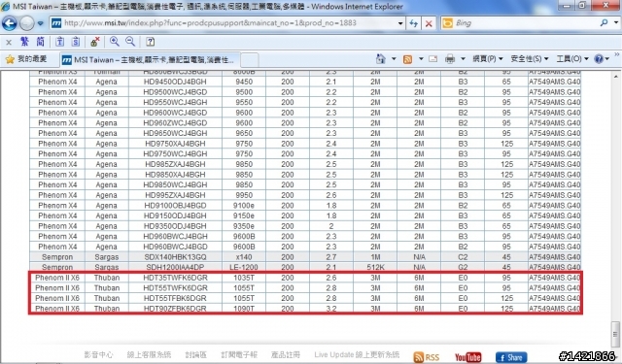Click the HD9450ODJ4BGH cell
The width and height of the screenshot is (622, 364).
pyautogui.click(x=175, y=82)
